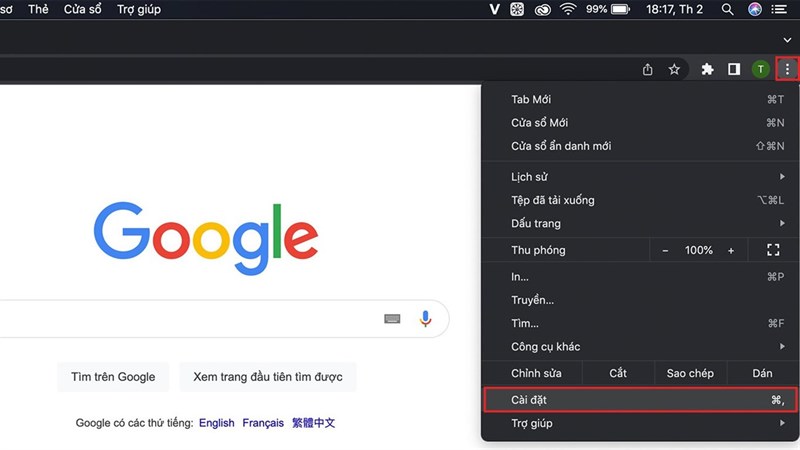800x450 pixels.
Task: Switch Google language to English
Action: coord(216,423)
